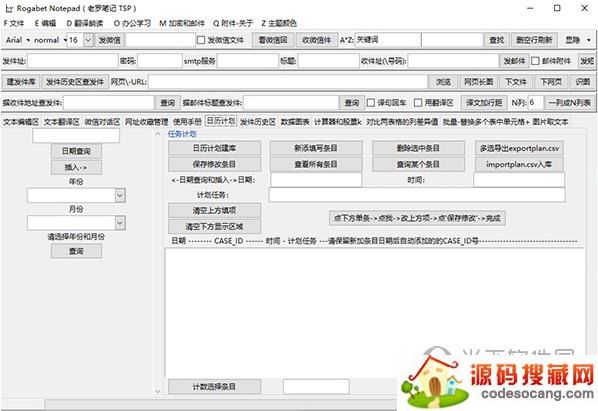Click the 计数选择条目 button
This screenshot has height=411, width=598.
[214, 387]
